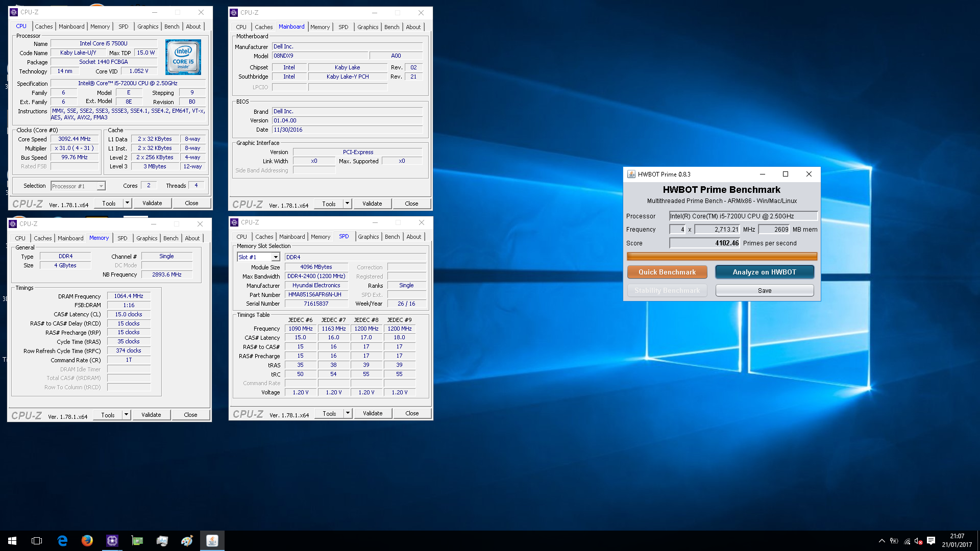This screenshot has width=980, height=551.
Task: Click the Core Speed value 3092.44 MHz
Action: pos(75,139)
